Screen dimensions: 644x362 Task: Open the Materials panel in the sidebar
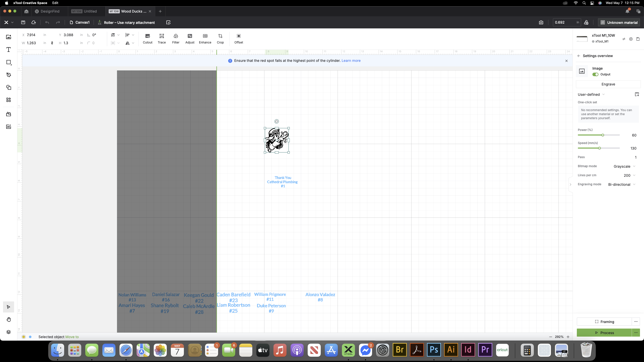(x=9, y=114)
